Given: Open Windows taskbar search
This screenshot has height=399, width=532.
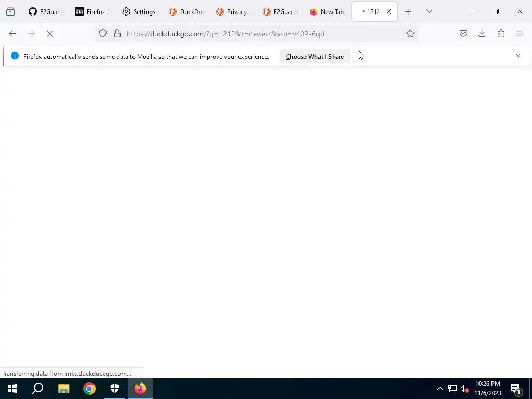Looking at the screenshot, I should 37,389.
